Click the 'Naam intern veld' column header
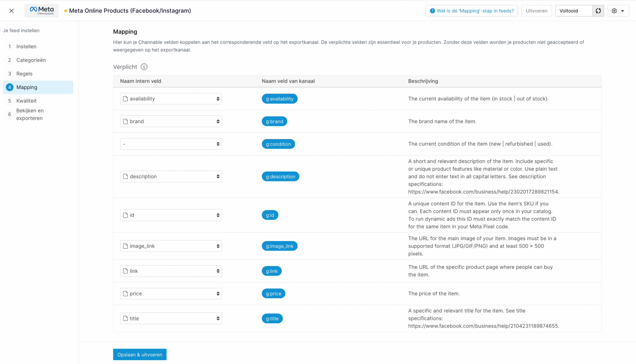 pos(140,81)
